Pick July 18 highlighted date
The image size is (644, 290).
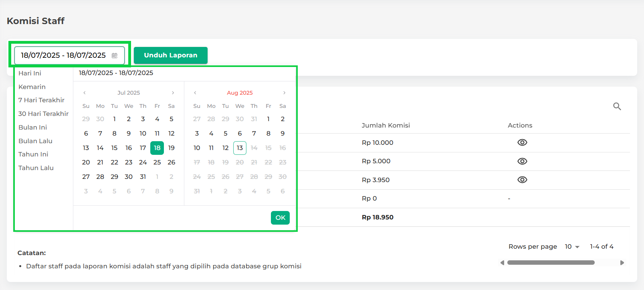point(157,148)
